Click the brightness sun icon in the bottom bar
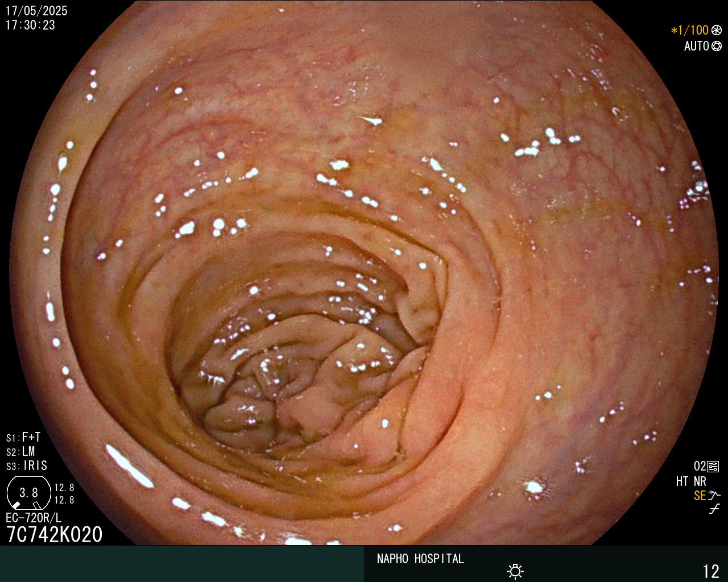The height and width of the screenshot is (582, 728). click(515, 571)
